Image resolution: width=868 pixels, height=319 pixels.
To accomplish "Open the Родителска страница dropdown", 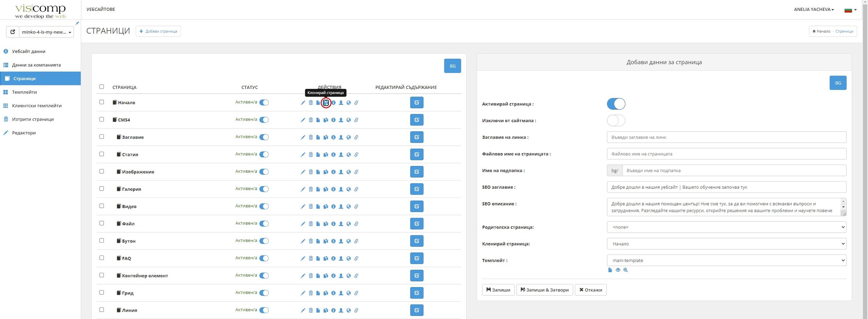I will pos(726,227).
